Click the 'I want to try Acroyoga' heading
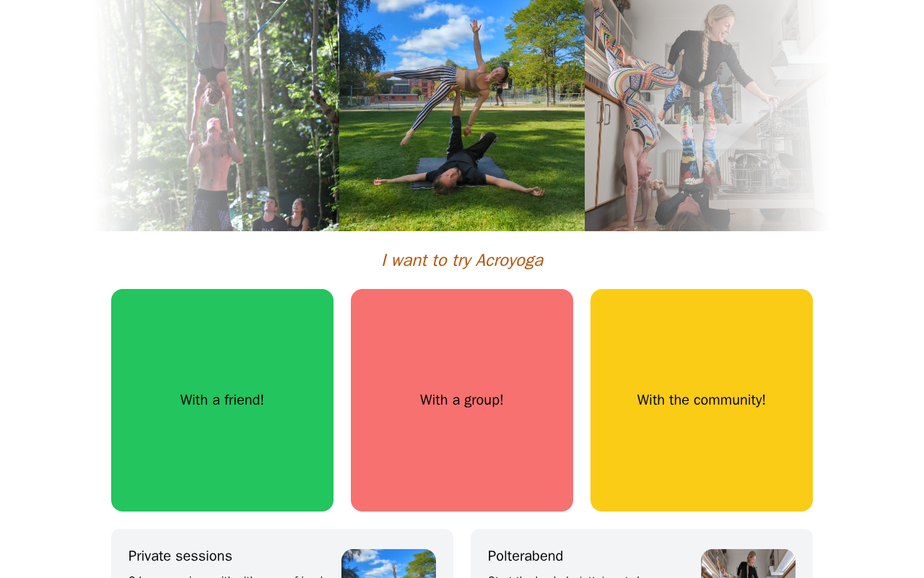This screenshot has height=578, width=924. 462,260
